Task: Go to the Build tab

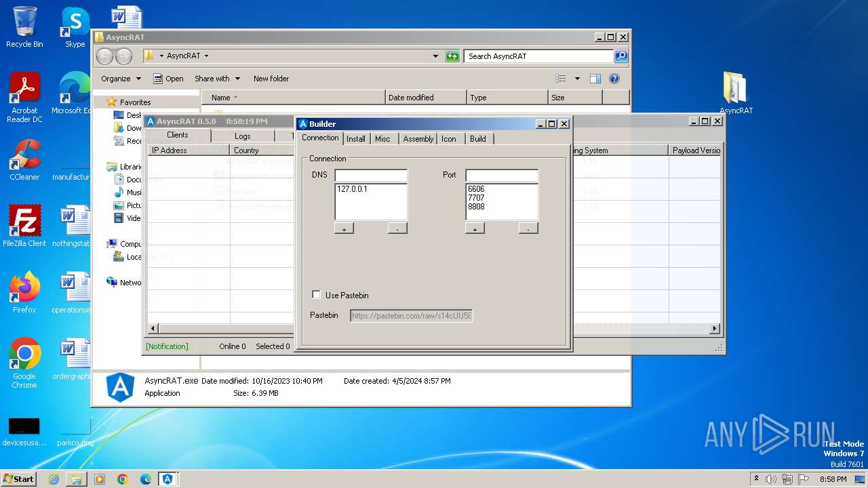Action: [478, 138]
